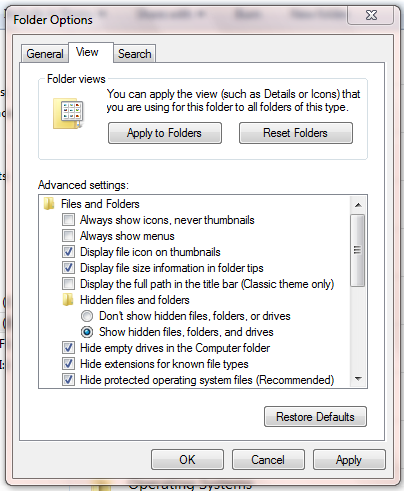Click the scroll down arrow in Advanced settings

[x=359, y=379]
